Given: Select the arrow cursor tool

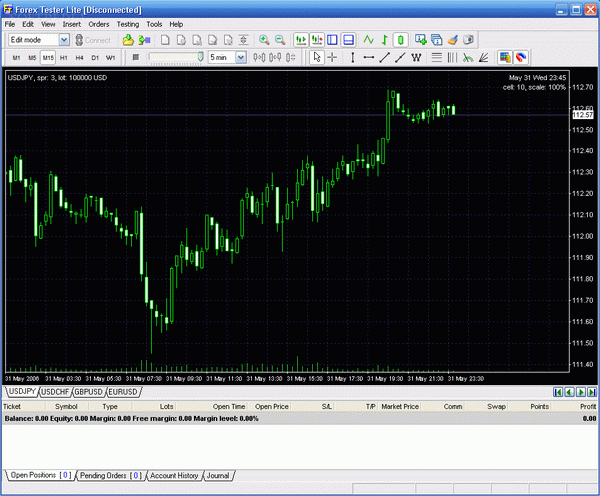Looking at the screenshot, I should tap(317, 57).
